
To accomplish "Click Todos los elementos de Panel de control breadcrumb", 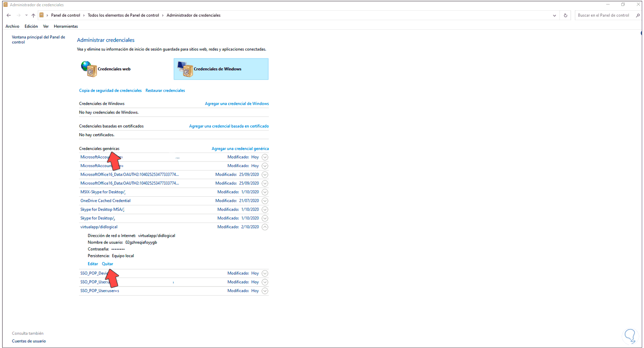I will click(124, 15).
